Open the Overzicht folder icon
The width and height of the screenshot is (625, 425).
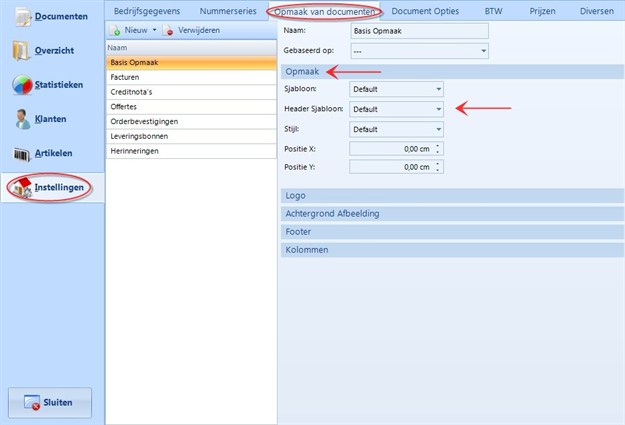(21, 51)
